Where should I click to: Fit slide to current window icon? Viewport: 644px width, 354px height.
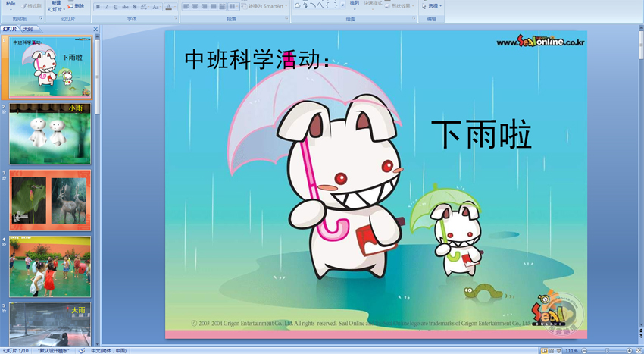pyautogui.click(x=638, y=351)
